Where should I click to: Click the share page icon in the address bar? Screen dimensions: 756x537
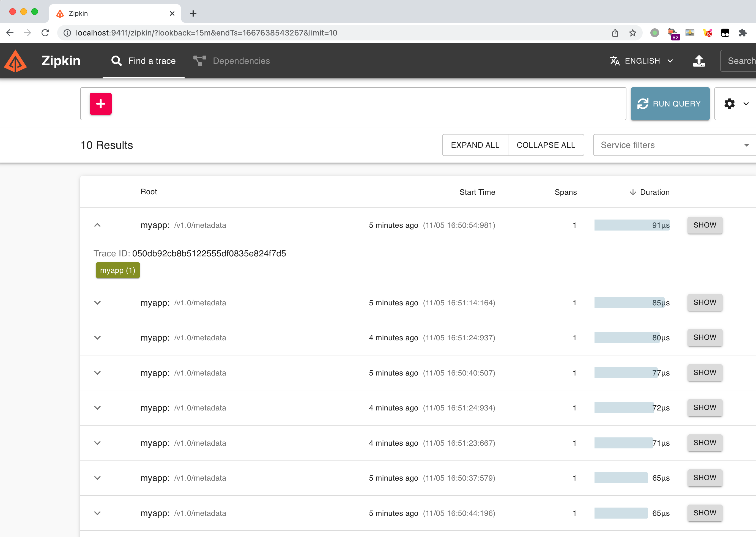point(615,33)
